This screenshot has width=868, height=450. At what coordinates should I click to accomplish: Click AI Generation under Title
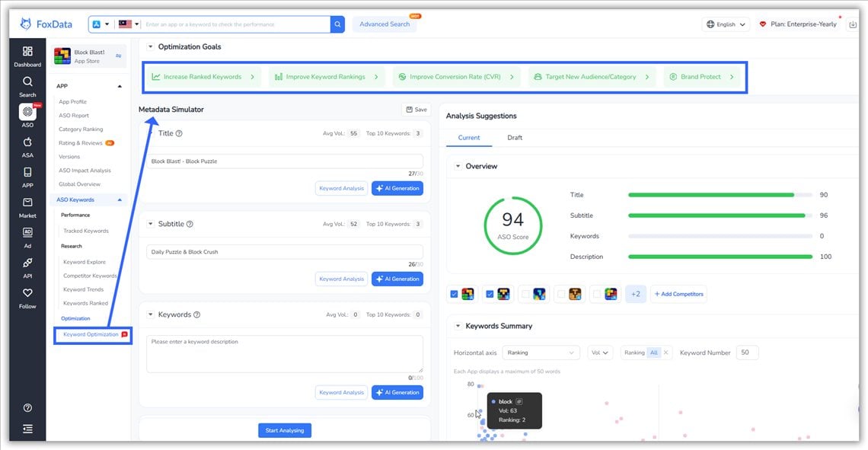pyautogui.click(x=397, y=189)
